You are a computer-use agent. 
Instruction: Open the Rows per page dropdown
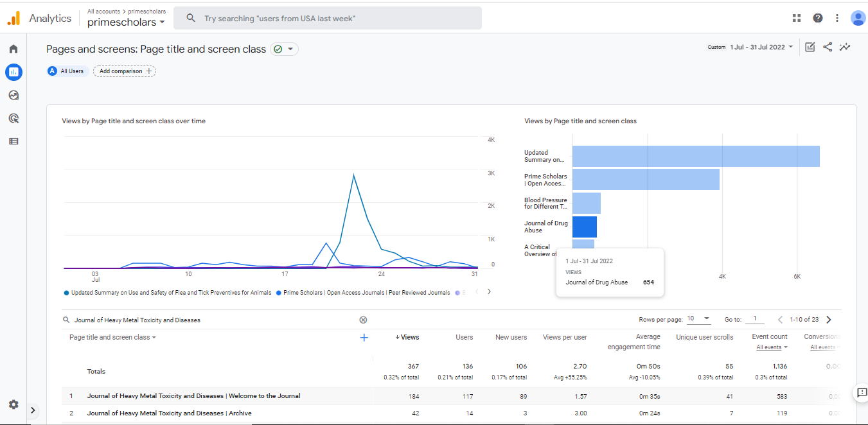point(699,319)
